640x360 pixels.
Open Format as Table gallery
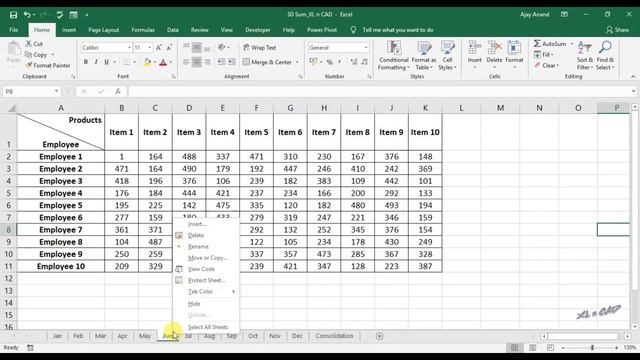tap(424, 55)
